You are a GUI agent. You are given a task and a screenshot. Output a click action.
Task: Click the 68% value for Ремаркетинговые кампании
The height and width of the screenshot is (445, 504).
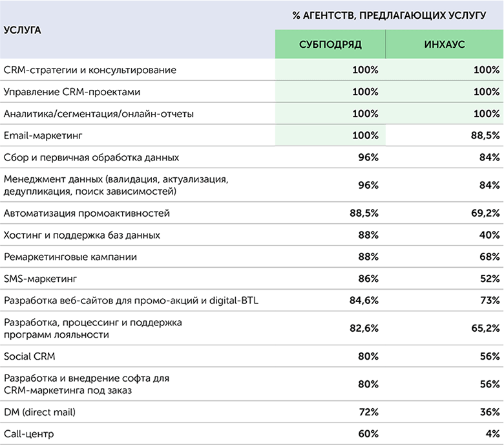(x=489, y=257)
